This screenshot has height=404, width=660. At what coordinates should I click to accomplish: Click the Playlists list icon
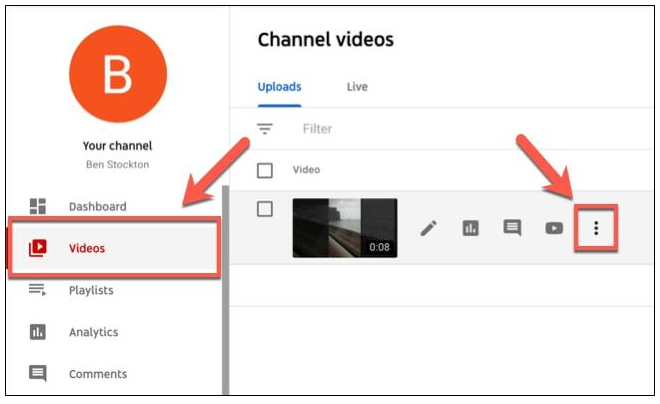[37, 290]
